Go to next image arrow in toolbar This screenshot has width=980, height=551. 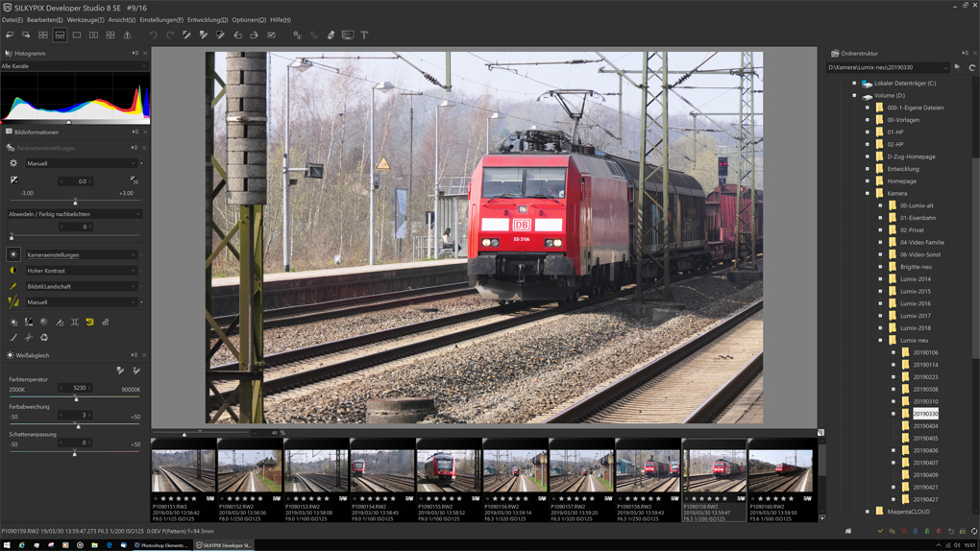click(x=26, y=35)
